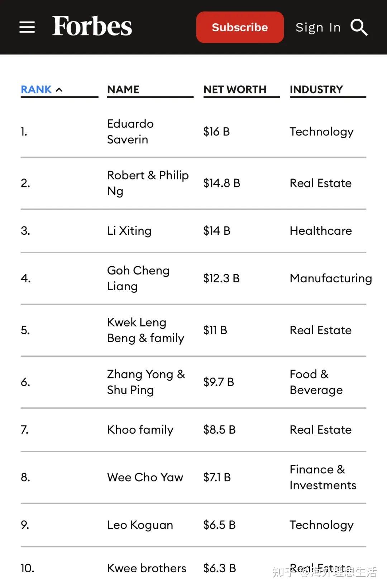The width and height of the screenshot is (387, 588).
Task: Click the Forbes logo
Action: pos(92,26)
